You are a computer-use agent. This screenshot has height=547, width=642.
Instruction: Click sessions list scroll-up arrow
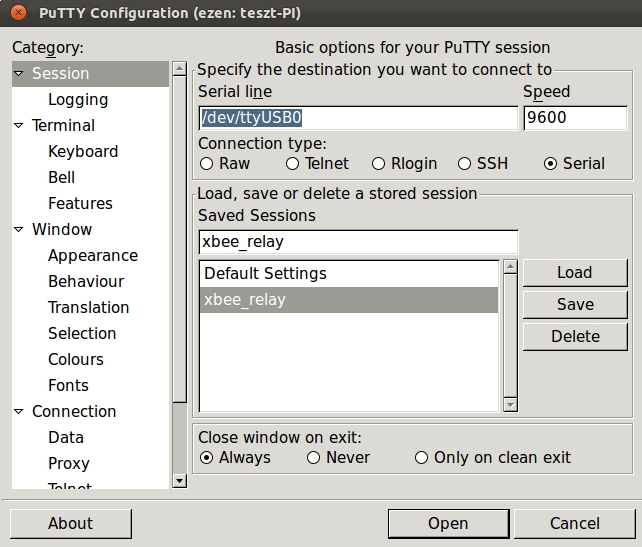pos(511,267)
